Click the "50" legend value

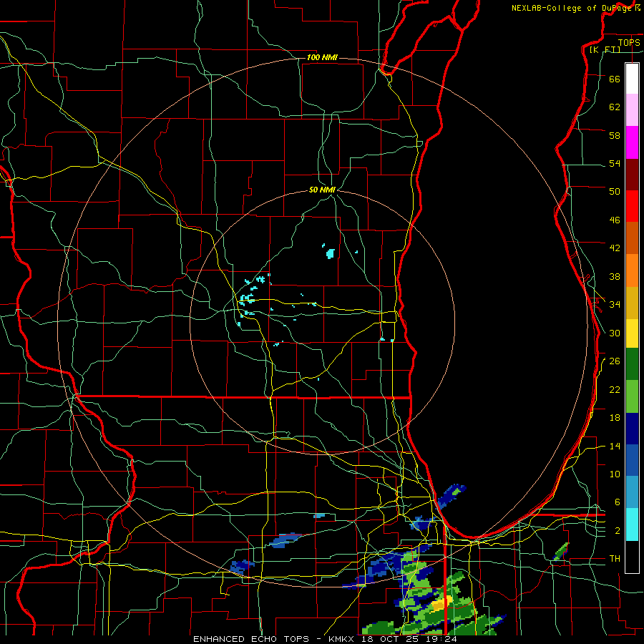(x=615, y=191)
